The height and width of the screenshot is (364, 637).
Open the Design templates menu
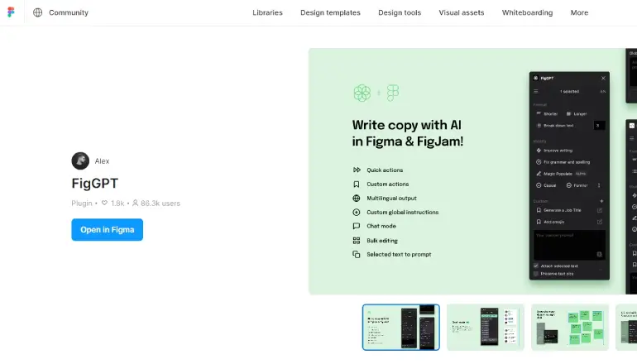(330, 12)
